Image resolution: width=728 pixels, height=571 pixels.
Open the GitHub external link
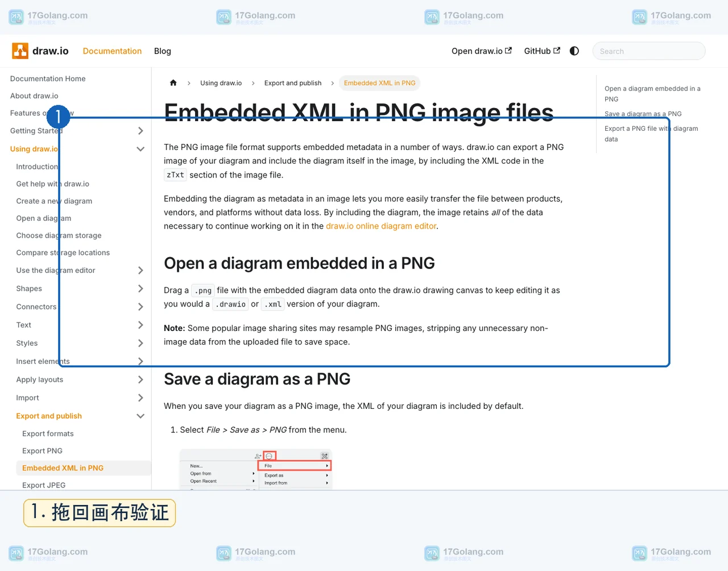pyautogui.click(x=542, y=51)
